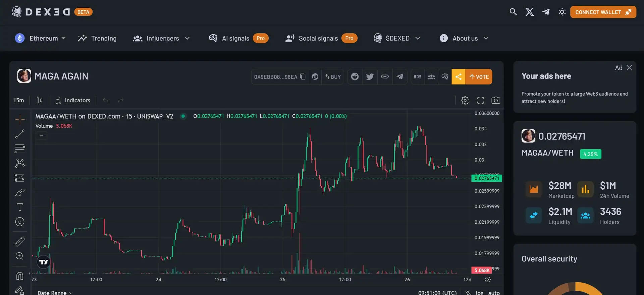
Task: Copy the contract address 0X9EBB08...98EA
Action: pyautogui.click(x=303, y=77)
